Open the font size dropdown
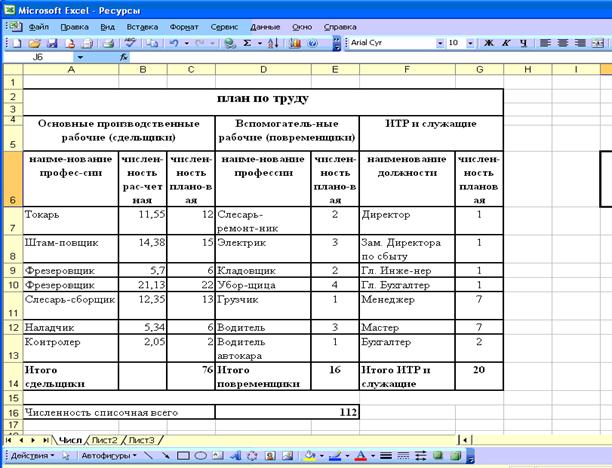This screenshot has width=612, height=468. click(470, 43)
